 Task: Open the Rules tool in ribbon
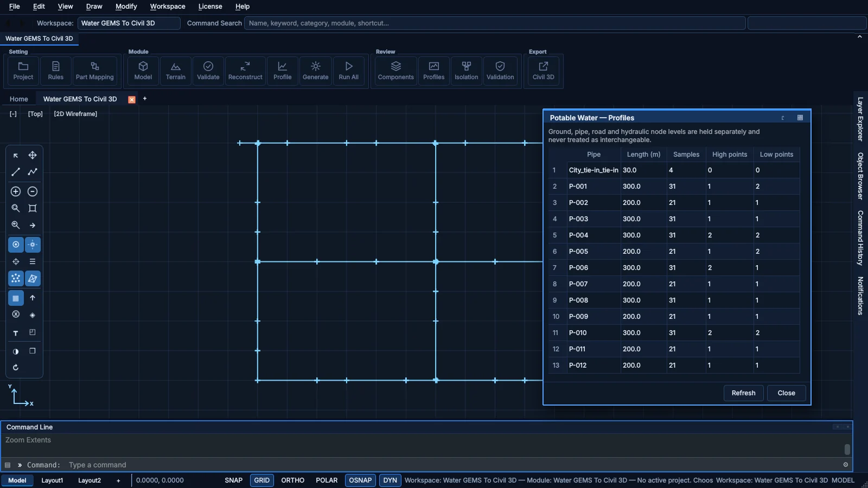(x=56, y=71)
